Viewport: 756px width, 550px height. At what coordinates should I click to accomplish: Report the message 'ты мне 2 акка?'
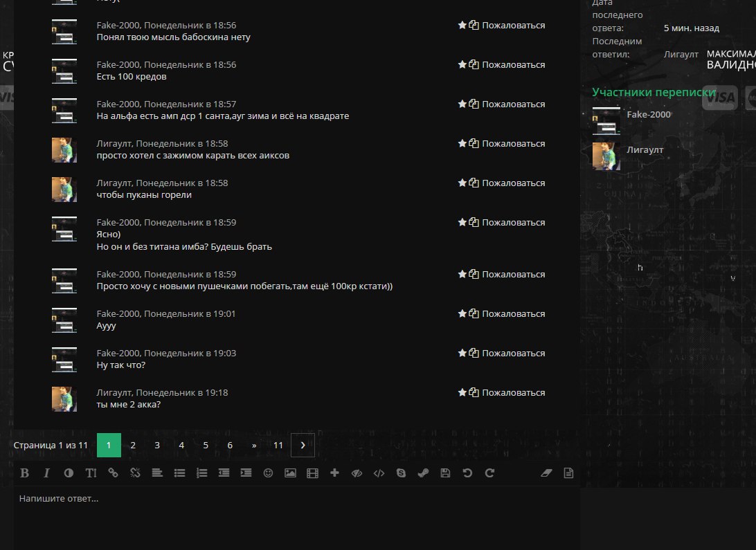point(514,392)
